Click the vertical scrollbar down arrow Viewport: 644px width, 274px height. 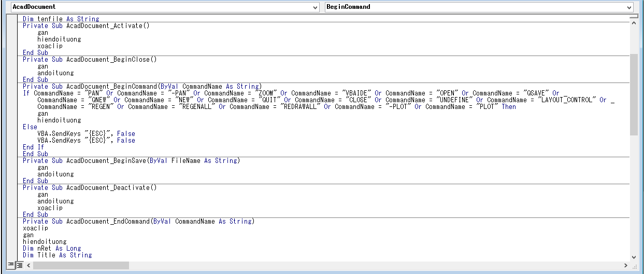tap(634, 256)
